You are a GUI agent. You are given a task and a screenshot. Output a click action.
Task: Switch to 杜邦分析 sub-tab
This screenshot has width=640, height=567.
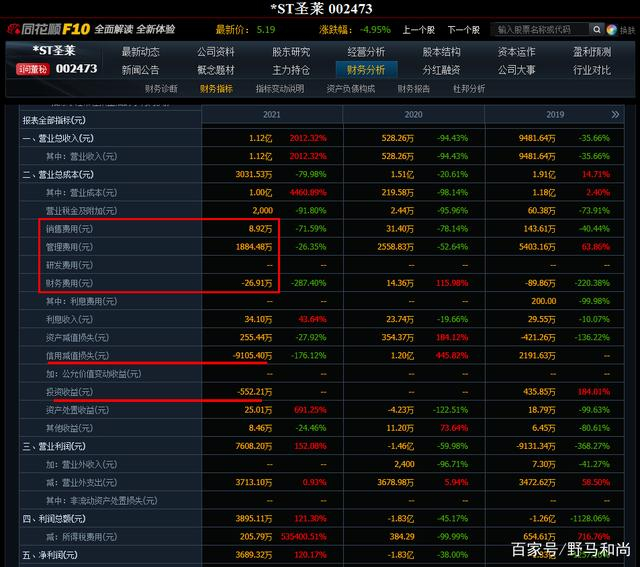coord(469,89)
